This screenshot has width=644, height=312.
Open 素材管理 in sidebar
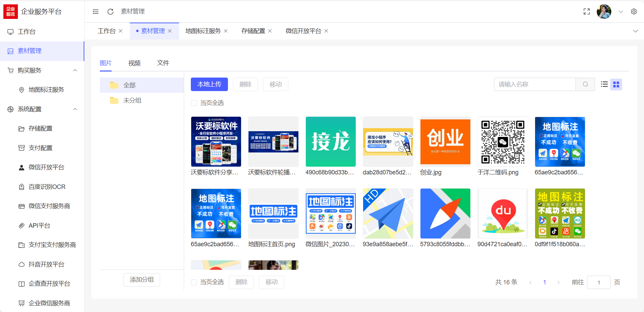pos(42,51)
